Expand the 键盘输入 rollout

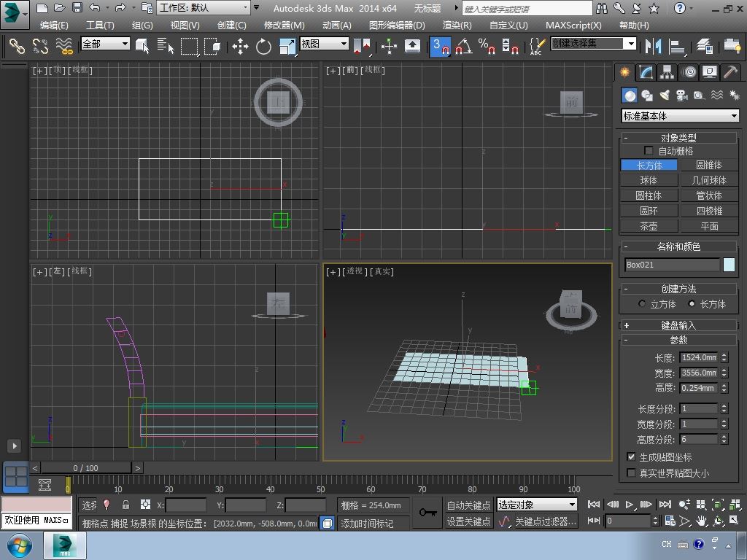pos(678,325)
